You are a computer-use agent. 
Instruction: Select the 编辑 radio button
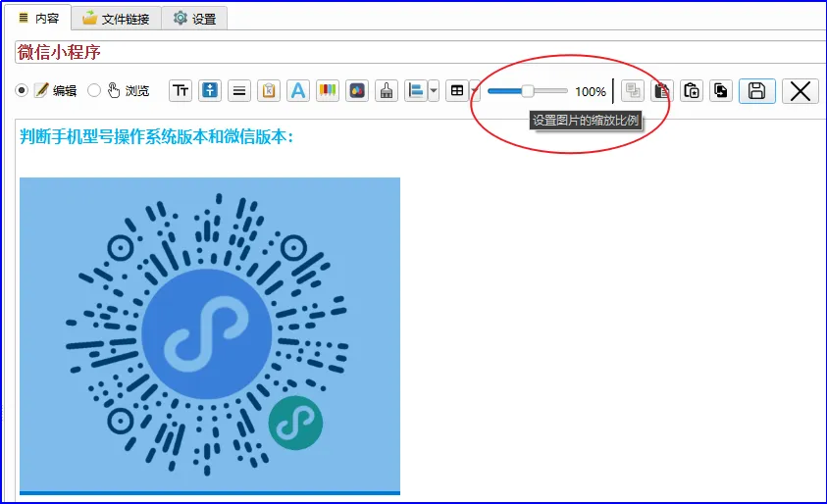pos(22,90)
